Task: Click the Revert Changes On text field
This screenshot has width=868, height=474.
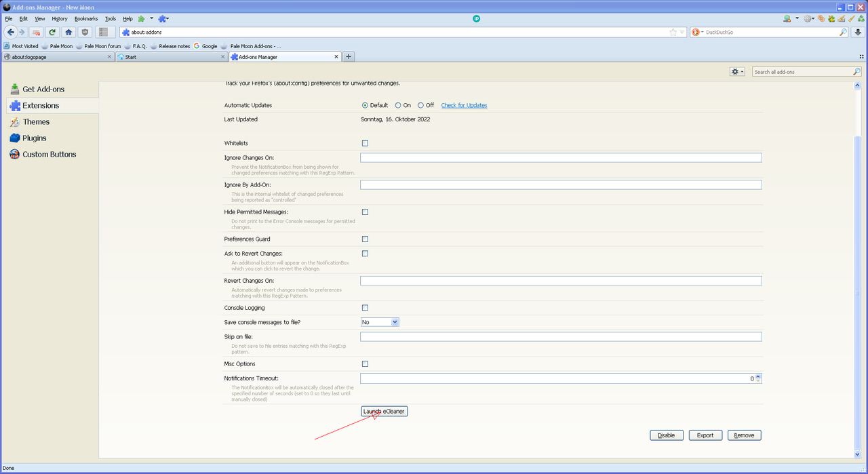Action: 561,281
